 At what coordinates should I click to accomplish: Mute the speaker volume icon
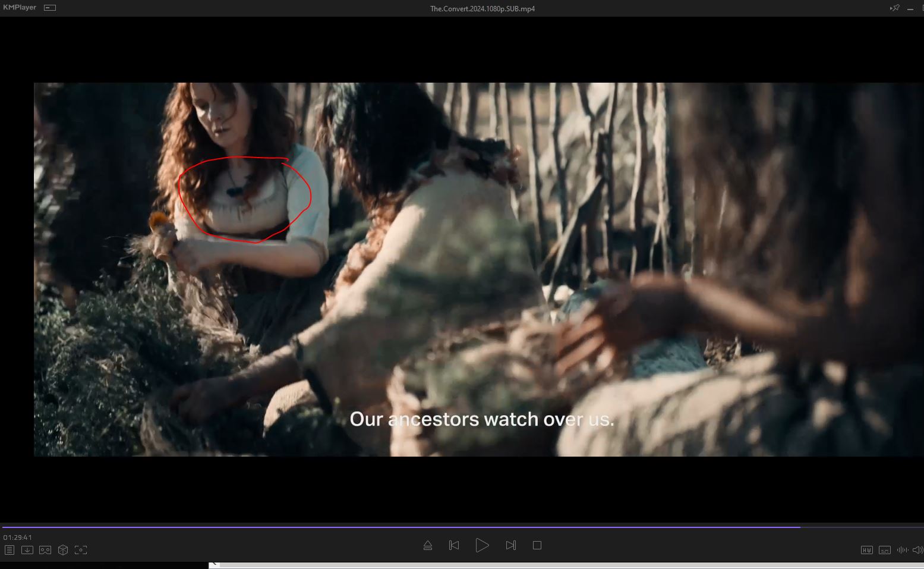(x=917, y=550)
